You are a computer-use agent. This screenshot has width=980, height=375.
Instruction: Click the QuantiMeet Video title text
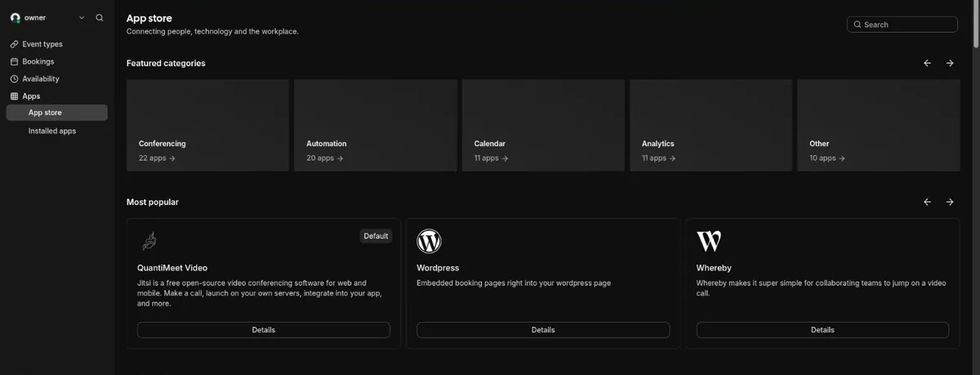click(x=172, y=268)
